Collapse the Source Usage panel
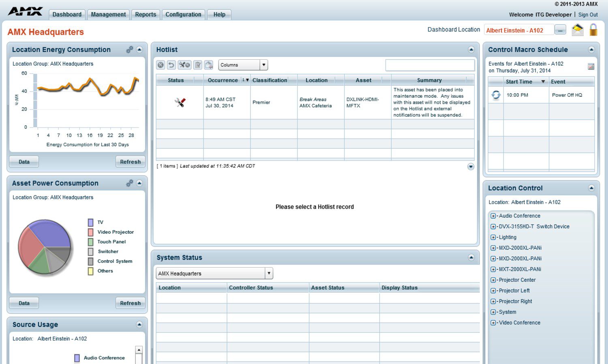This screenshot has height=364, width=608. pos(139,324)
